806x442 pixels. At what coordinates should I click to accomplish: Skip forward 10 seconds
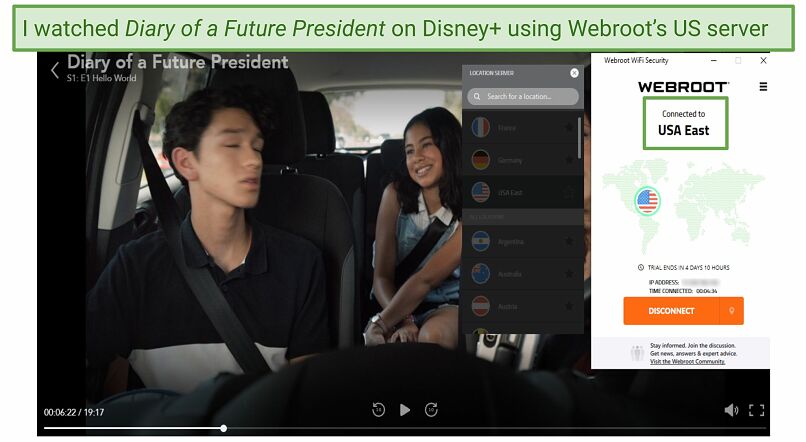tap(431, 410)
